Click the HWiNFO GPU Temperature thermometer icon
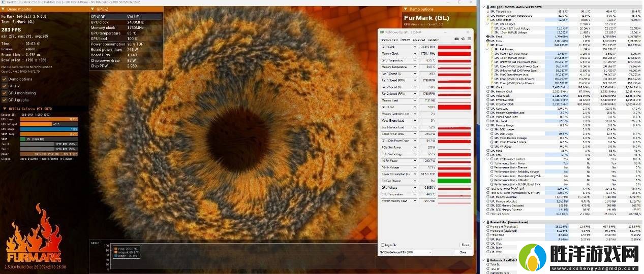Screen dimensions: 644x274 tap(489, 11)
